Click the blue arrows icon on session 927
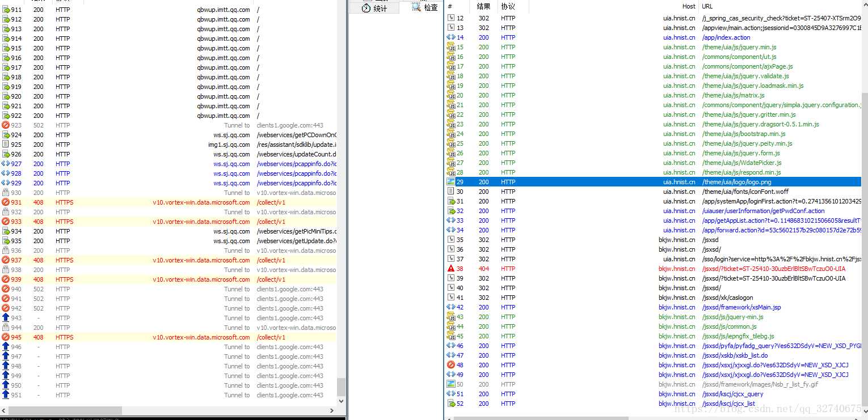 [x=6, y=164]
